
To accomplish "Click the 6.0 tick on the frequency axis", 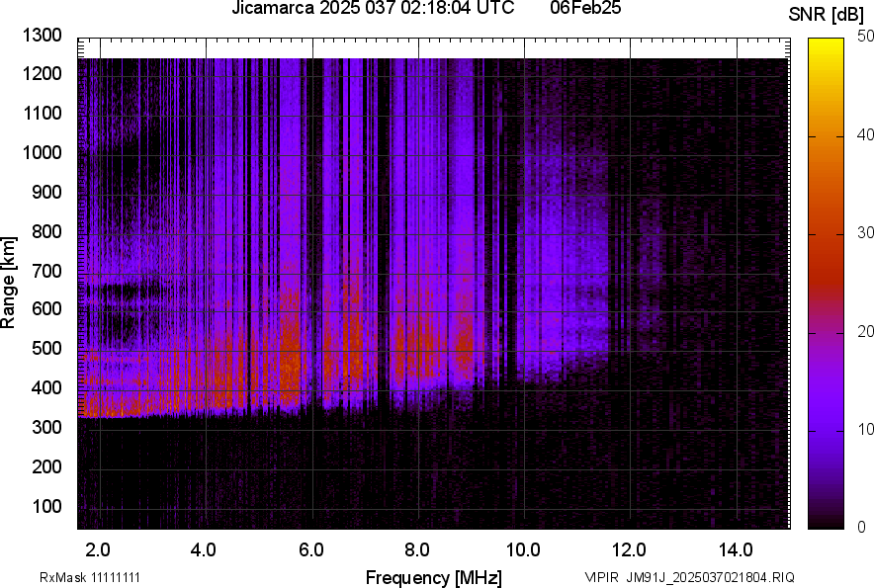I will (310, 549).
